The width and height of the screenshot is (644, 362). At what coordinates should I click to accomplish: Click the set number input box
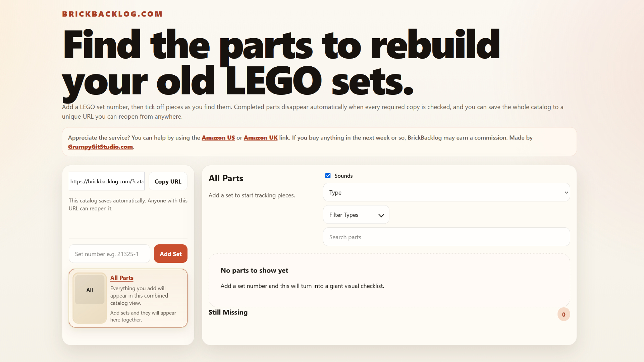(x=109, y=254)
